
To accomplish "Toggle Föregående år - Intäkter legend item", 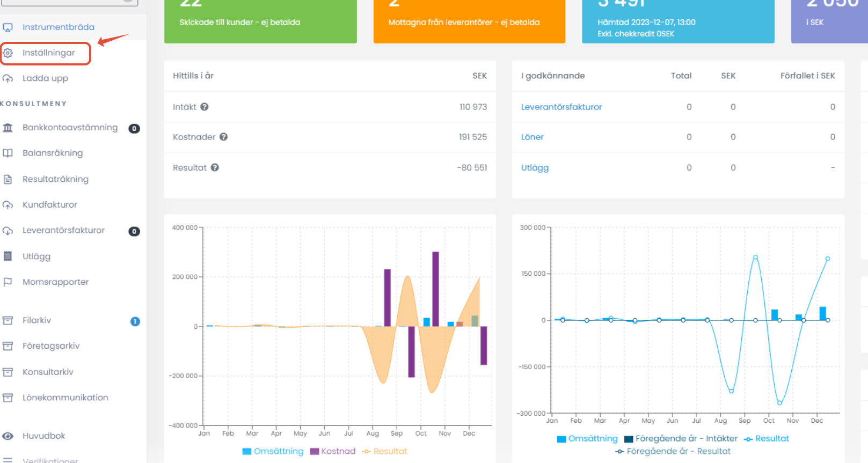I will [681, 438].
